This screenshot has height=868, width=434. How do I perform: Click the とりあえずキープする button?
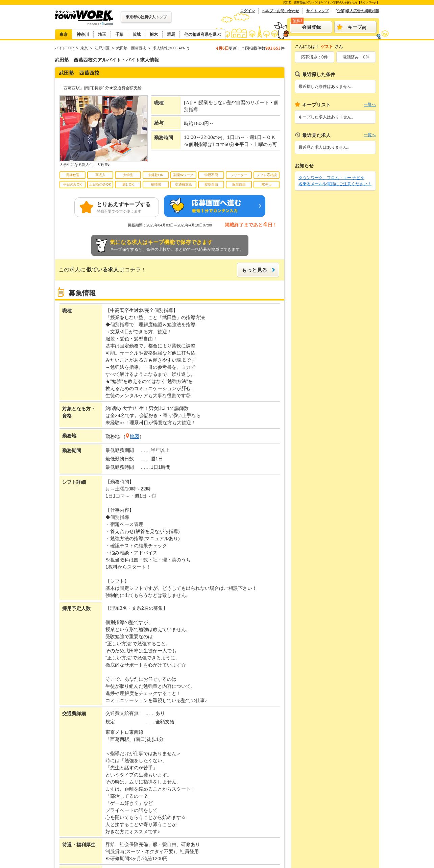pos(117,207)
